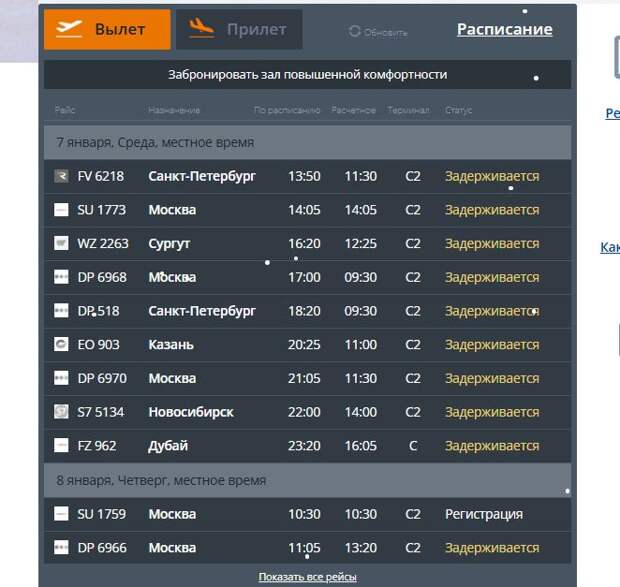This screenshot has width=620, height=587.
Task: Click the Регистрация status for SU 1759
Action: [484, 514]
